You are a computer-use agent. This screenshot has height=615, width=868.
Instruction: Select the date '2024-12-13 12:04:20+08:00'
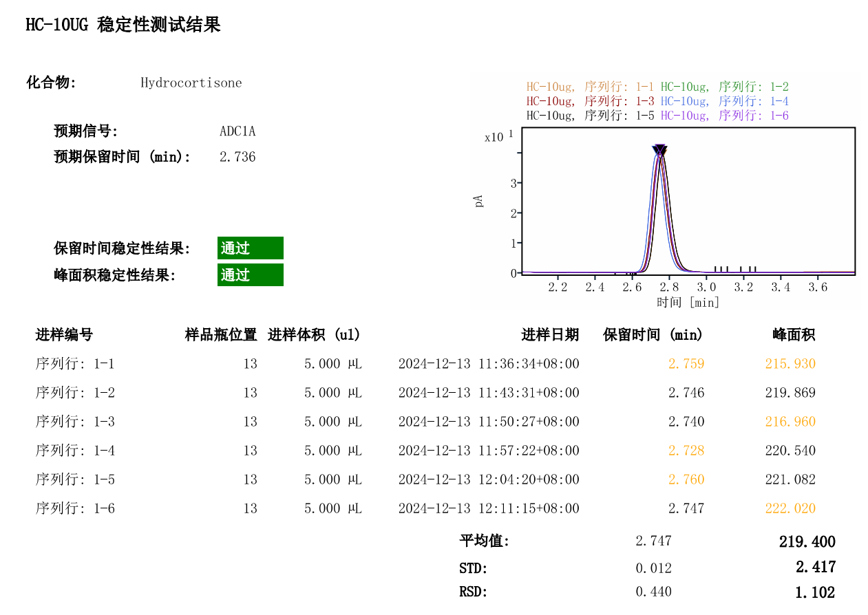pos(489,479)
